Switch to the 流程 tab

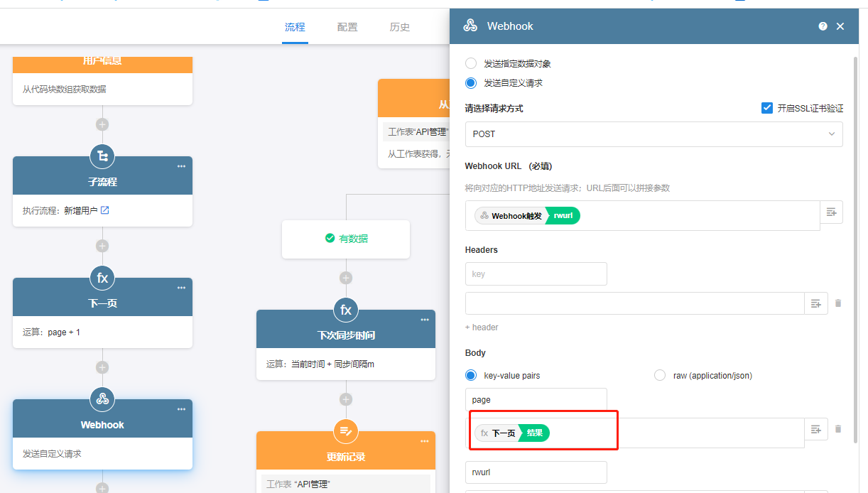(295, 27)
